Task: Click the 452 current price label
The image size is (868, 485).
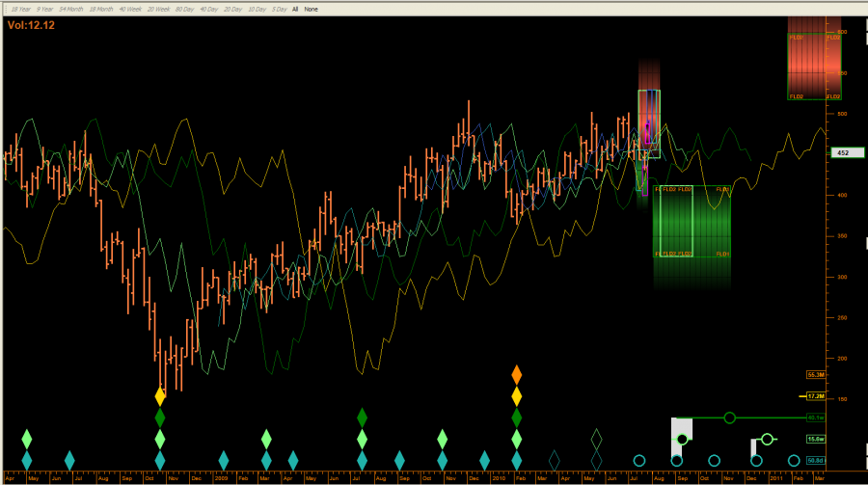Action: (x=847, y=152)
